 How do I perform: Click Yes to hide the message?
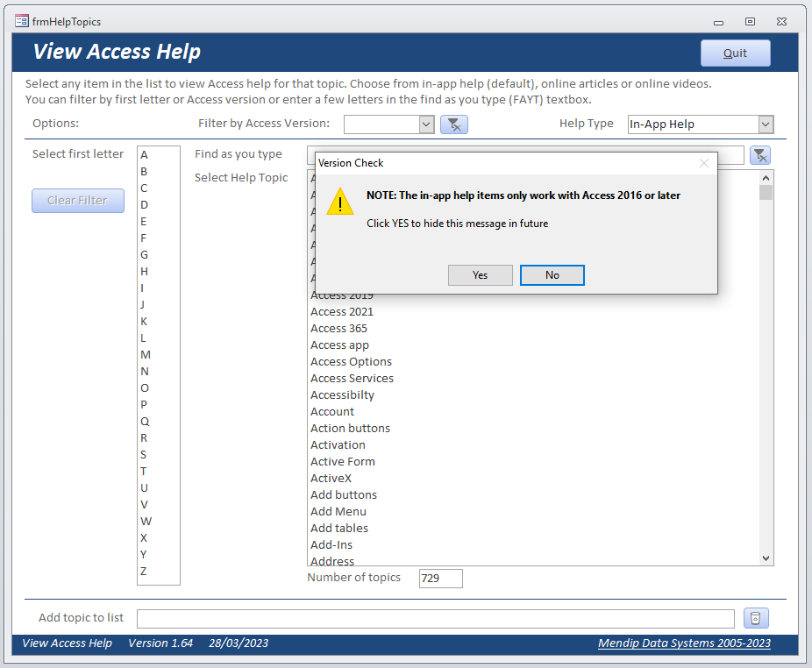click(480, 275)
